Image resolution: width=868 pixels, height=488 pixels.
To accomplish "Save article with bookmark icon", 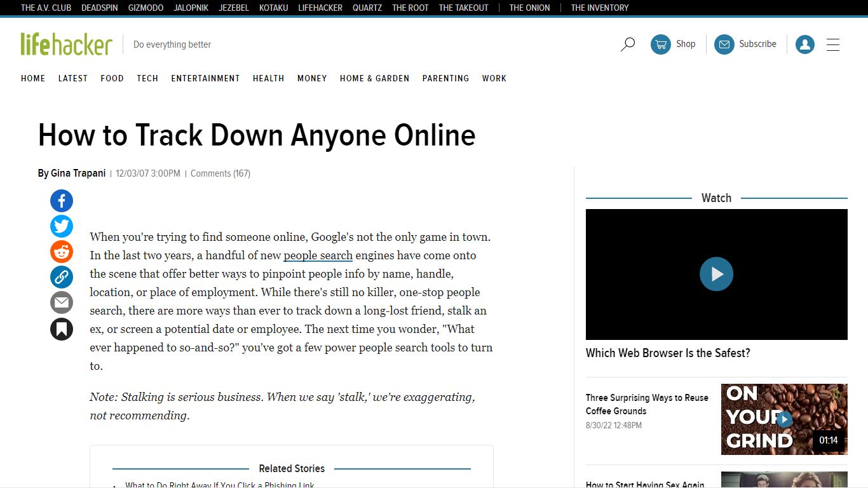I will pos(62,329).
